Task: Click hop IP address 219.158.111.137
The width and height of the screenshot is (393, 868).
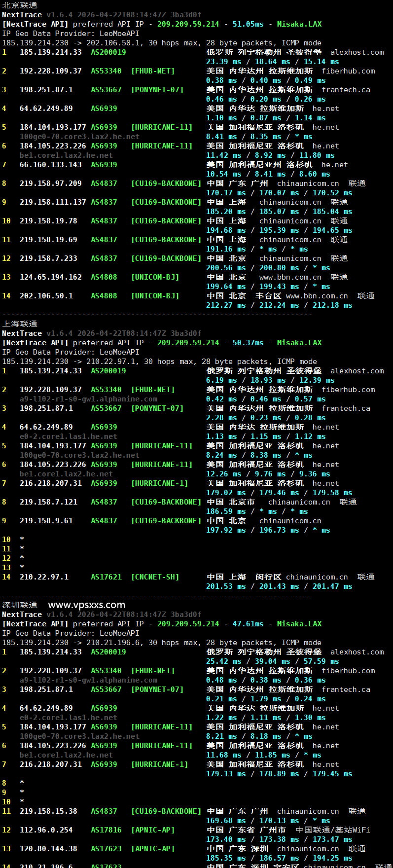Action: pos(53,202)
